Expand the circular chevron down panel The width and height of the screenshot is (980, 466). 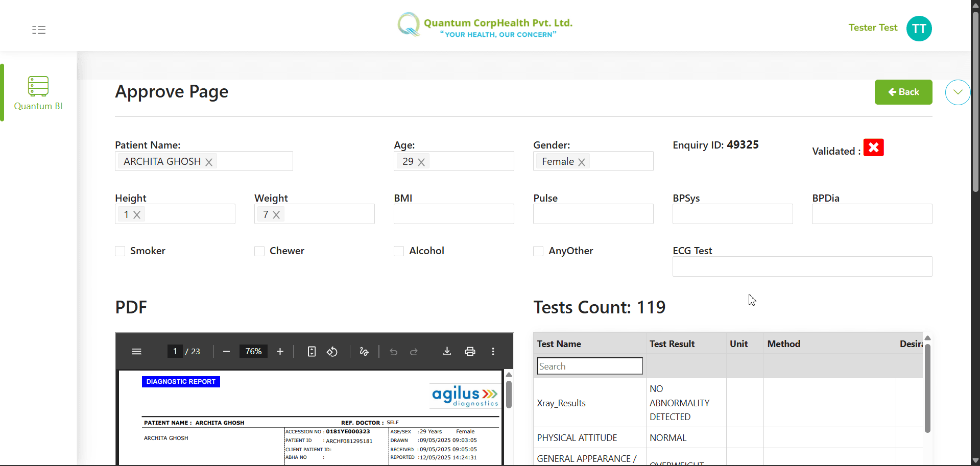pos(958,92)
